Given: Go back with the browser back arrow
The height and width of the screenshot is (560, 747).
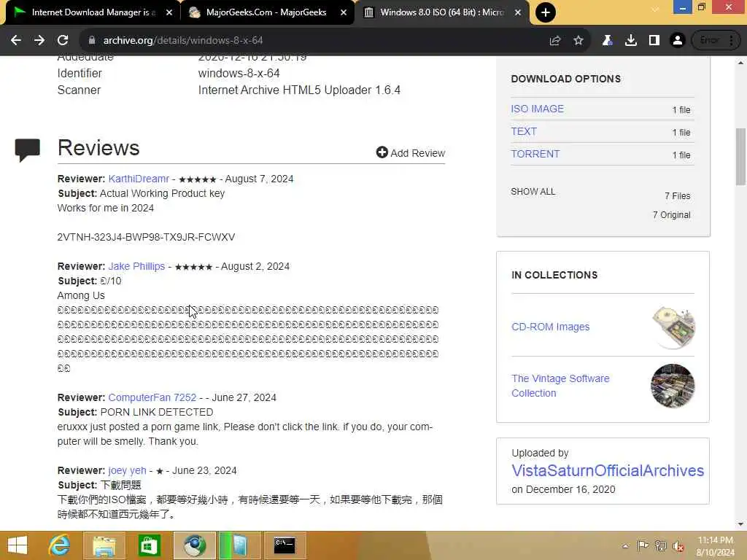Looking at the screenshot, I should click(16, 41).
